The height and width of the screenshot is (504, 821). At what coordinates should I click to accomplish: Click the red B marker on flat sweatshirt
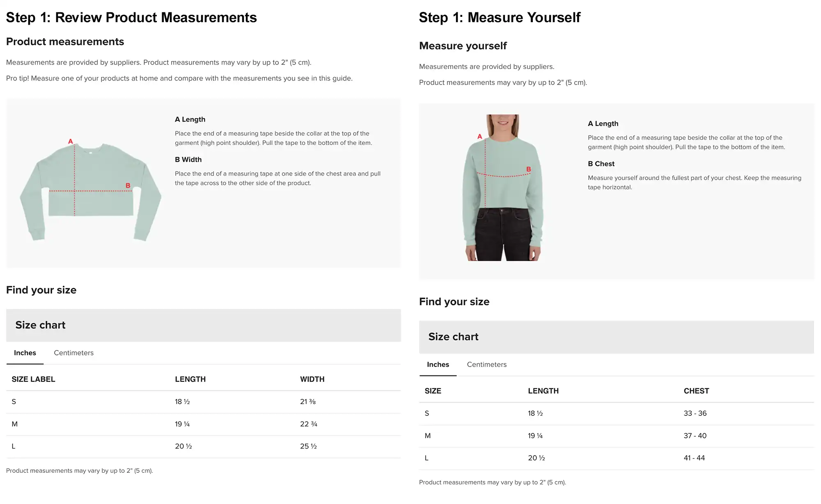point(128,186)
